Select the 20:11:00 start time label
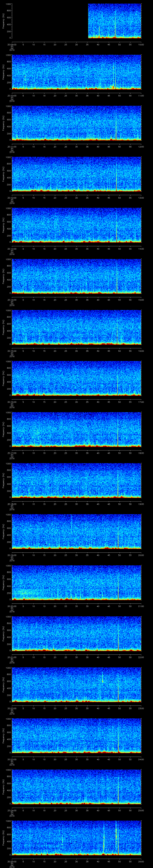Image resolution: width=153 pixels, height=868 pixels. click(12, 147)
